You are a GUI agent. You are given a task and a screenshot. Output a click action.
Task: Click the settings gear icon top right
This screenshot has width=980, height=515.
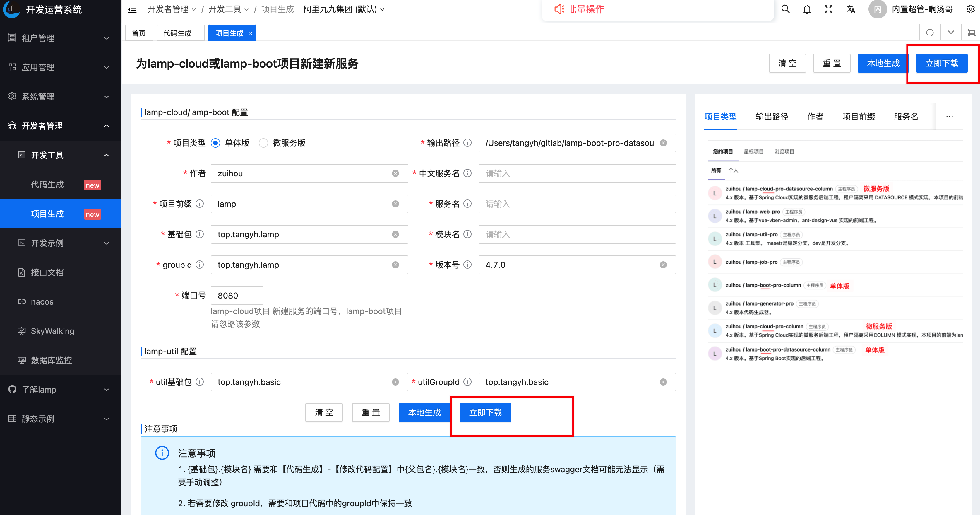tap(971, 9)
